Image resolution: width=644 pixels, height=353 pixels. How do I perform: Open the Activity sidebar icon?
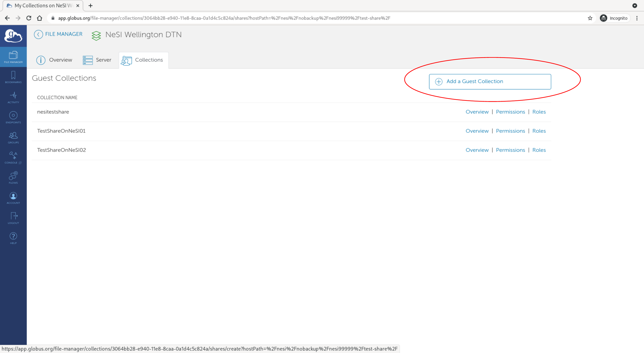click(13, 97)
